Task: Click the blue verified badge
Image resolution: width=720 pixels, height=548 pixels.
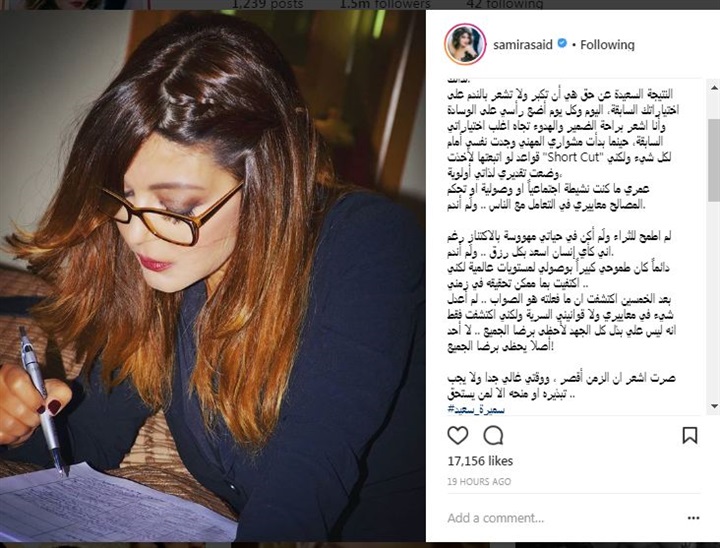Action: 562,44
